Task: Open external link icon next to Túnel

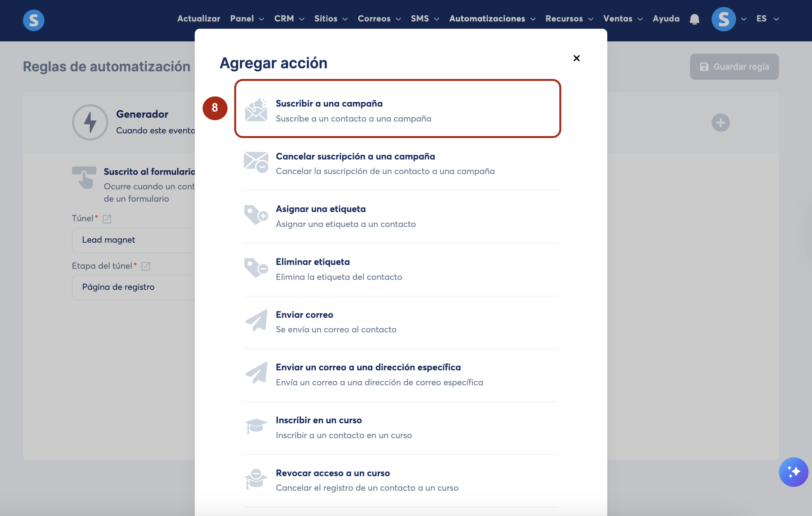Action: pos(107,219)
